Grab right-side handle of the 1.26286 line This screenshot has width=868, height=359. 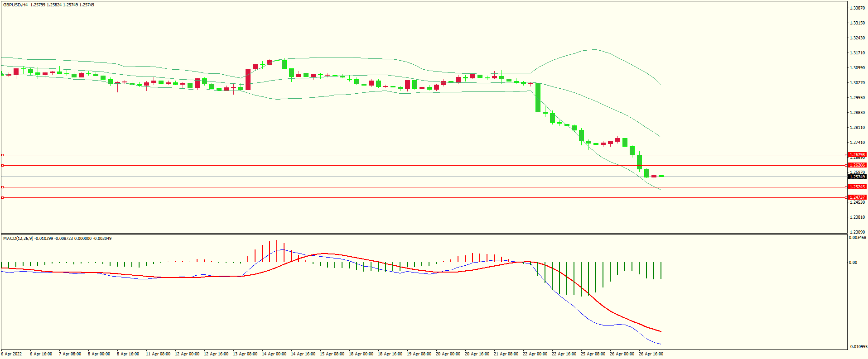pos(847,165)
